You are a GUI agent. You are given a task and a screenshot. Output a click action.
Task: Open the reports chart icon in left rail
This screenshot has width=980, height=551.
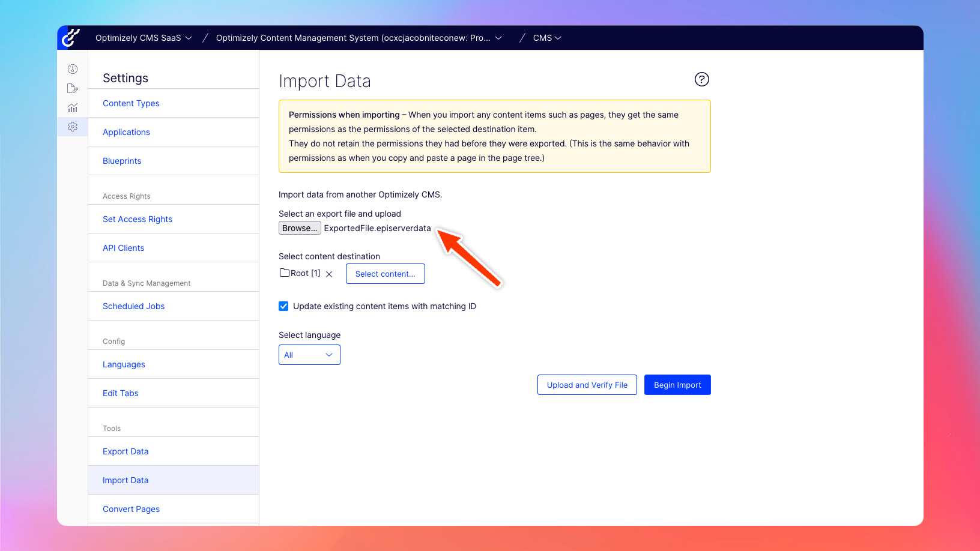(73, 107)
